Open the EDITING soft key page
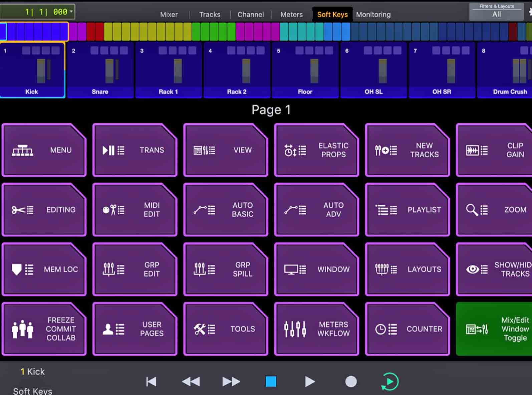This screenshot has width=532, height=395. point(44,210)
